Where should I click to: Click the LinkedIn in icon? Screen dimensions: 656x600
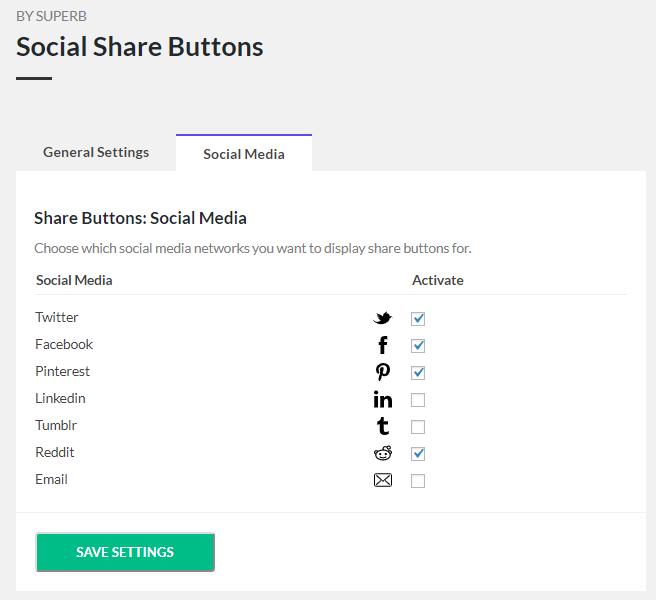[x=382, y=399]
